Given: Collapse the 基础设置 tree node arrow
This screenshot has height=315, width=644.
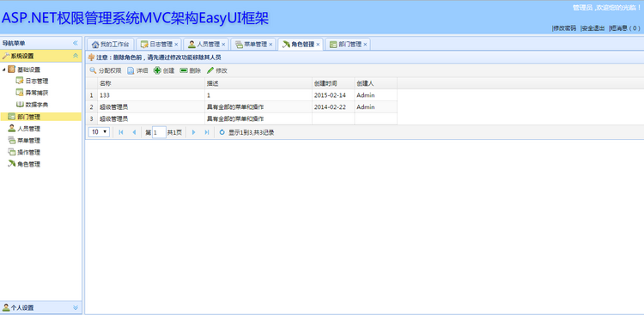Looking at the screenshot, I should pos(4,70).
